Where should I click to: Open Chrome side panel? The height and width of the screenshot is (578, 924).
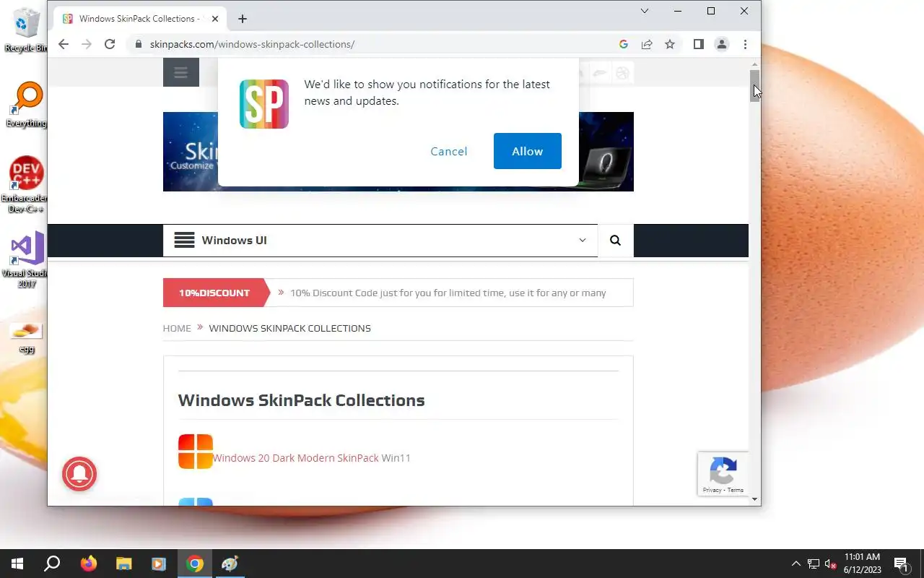[698, 44]
